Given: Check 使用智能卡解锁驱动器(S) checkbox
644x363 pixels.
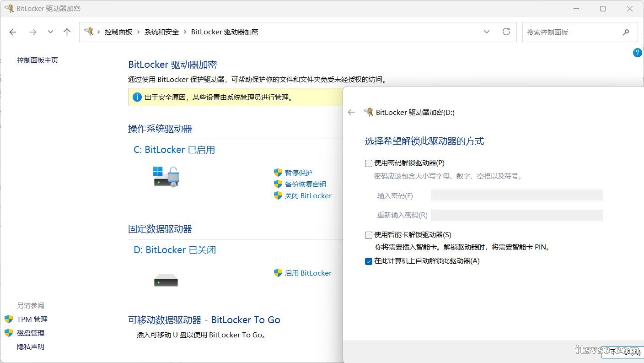Looking at the screenshot, I should 369,235.
